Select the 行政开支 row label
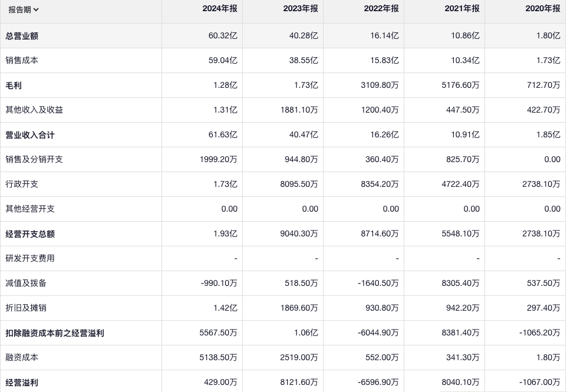The image size is (567, 392). [22, 185]
